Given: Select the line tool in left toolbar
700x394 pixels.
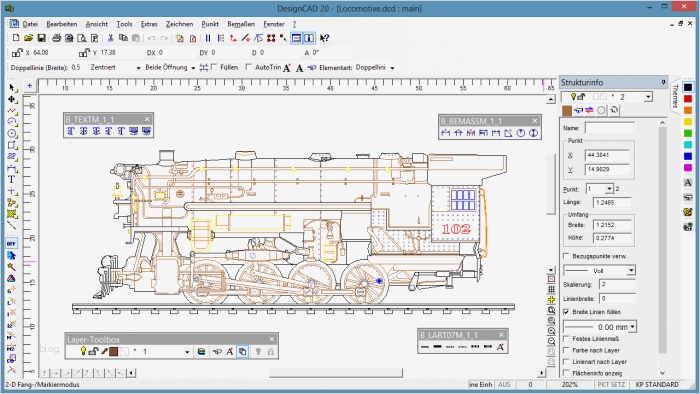Looking at the screenshot, I should click(x=12, y=225).
